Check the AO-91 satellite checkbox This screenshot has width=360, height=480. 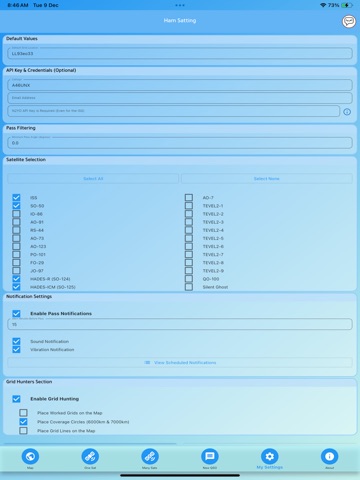point(16,222)
